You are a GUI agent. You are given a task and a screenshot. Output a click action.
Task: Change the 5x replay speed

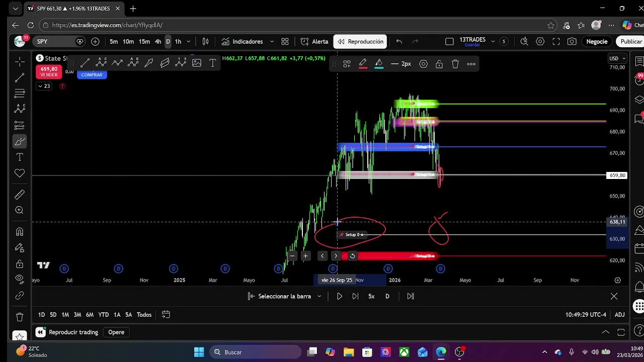pos(371,297)
